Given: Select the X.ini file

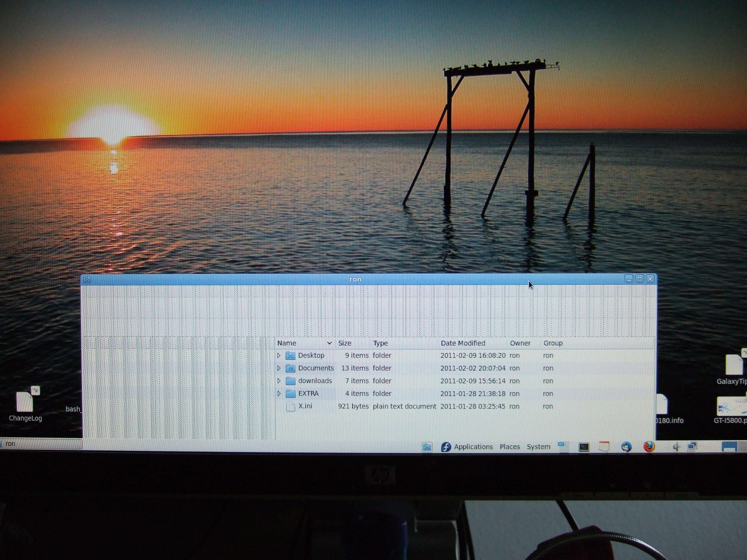Looking at the screenshot, I should [x=305, y=406].
